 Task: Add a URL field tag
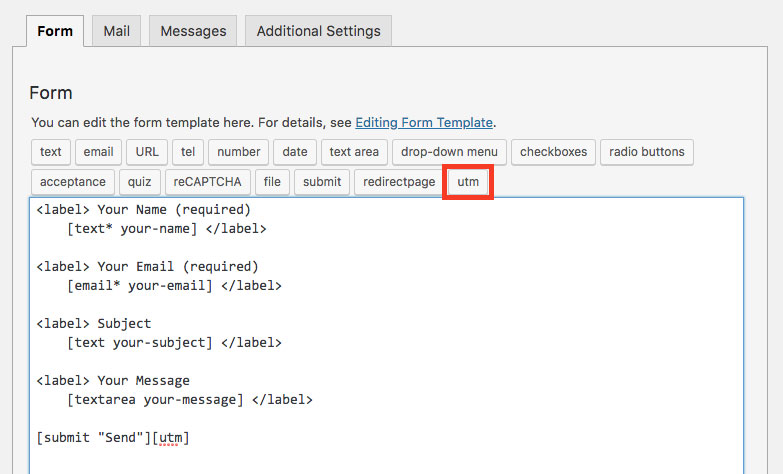147,152
